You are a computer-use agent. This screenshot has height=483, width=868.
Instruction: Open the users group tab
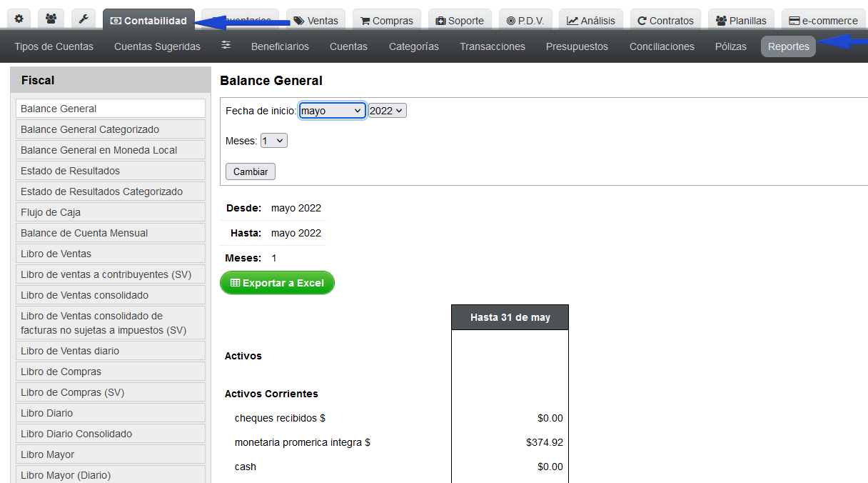[51, 20]
